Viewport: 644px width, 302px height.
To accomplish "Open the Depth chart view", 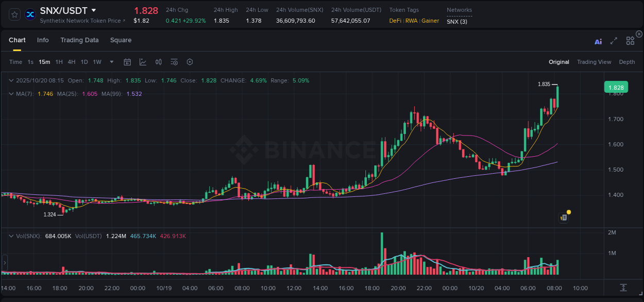I will (x=626, y=62).
